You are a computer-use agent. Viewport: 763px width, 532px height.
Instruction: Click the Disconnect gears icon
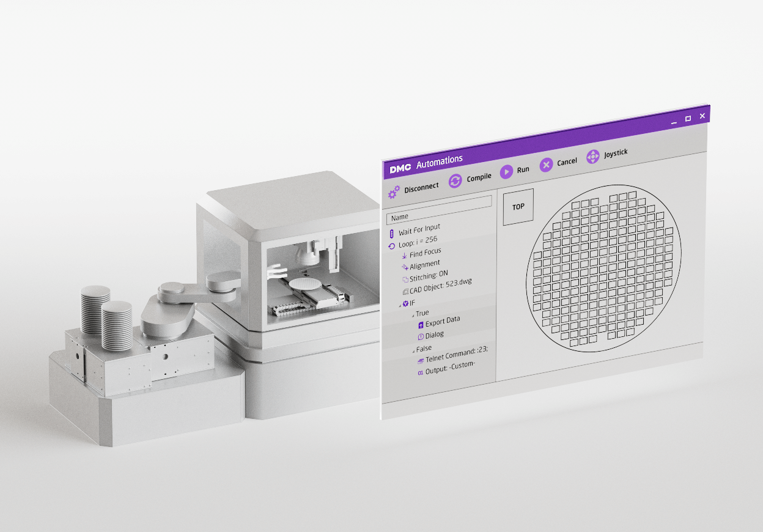(x=394, y=192)
